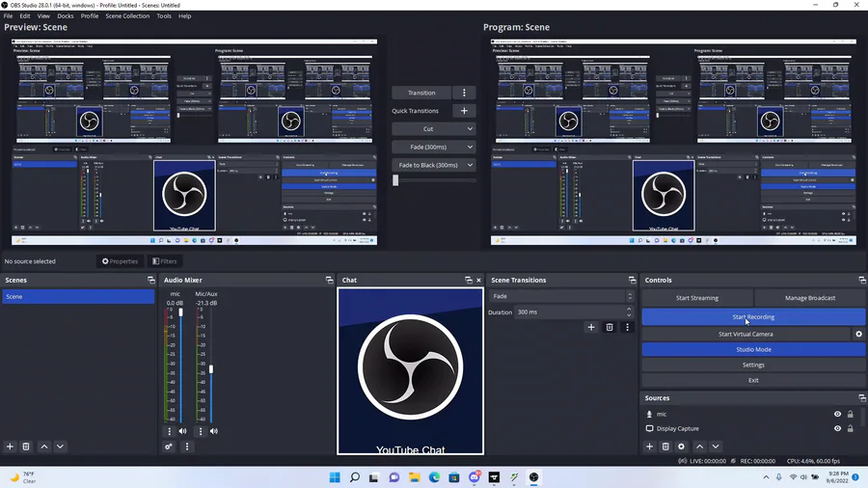This screenshot has height=488, width=868.
Task: Hide the mic source eye icon
Action: [x=837, y=414]
